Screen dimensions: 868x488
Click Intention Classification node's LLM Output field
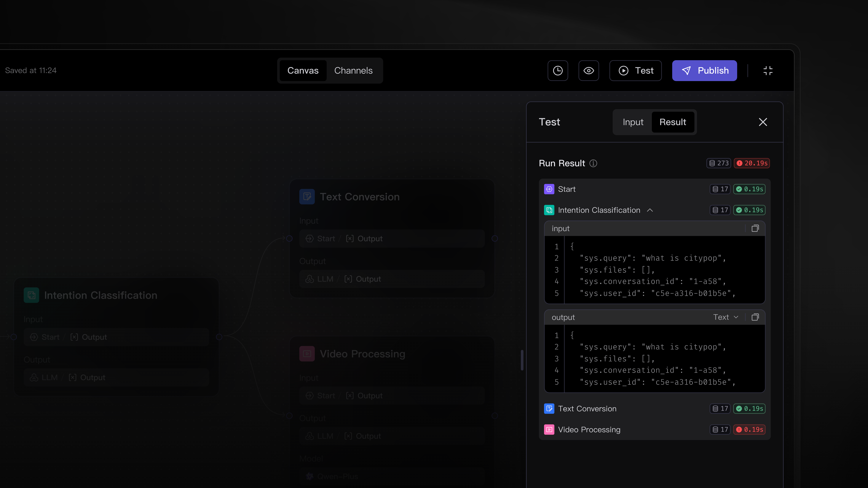click(x=116, y=378)
